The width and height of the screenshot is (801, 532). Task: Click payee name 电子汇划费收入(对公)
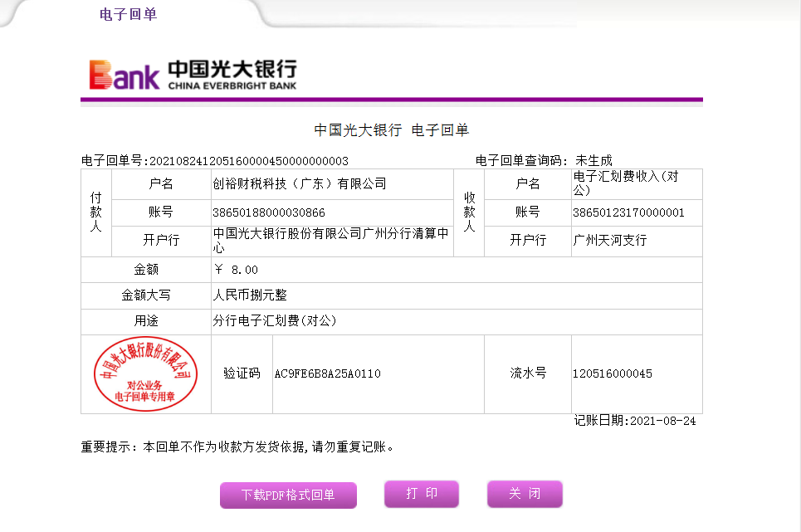coord(627,183)
